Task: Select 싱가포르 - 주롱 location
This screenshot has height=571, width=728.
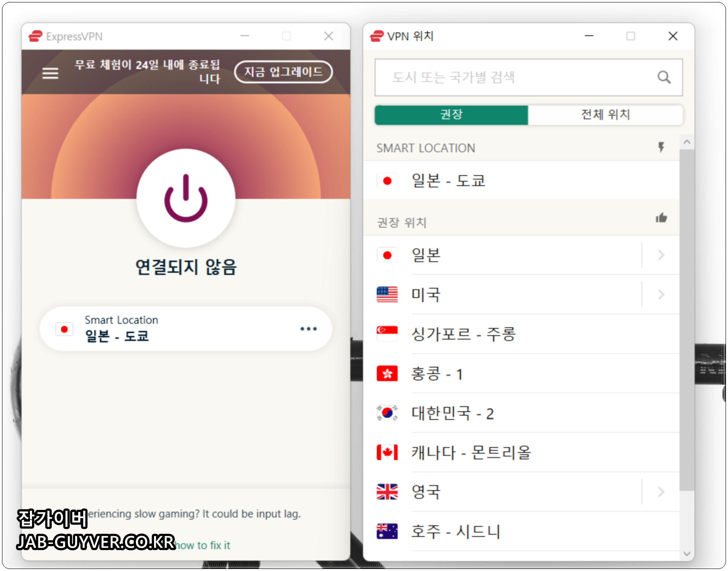Action: coord(521,334)
